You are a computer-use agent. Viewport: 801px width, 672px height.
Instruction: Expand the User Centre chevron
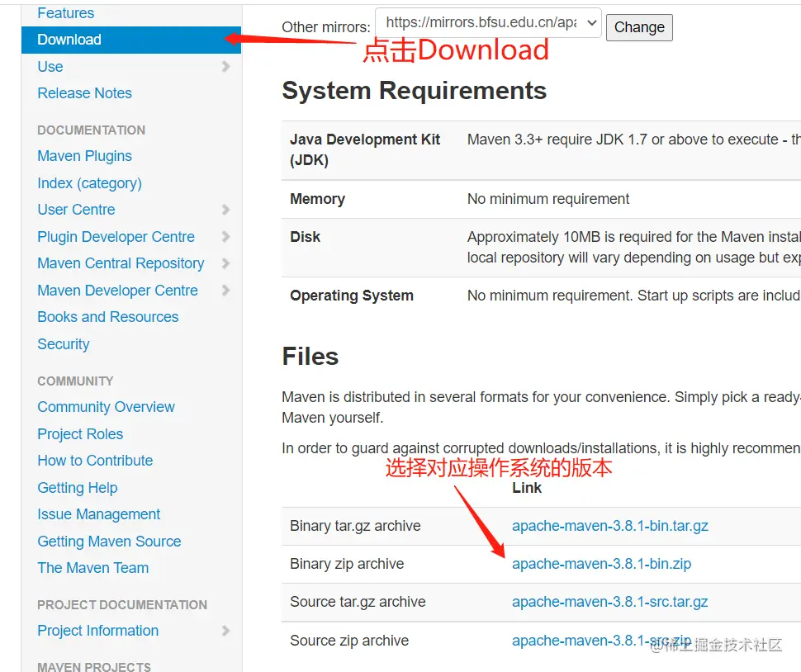(225, 210)
